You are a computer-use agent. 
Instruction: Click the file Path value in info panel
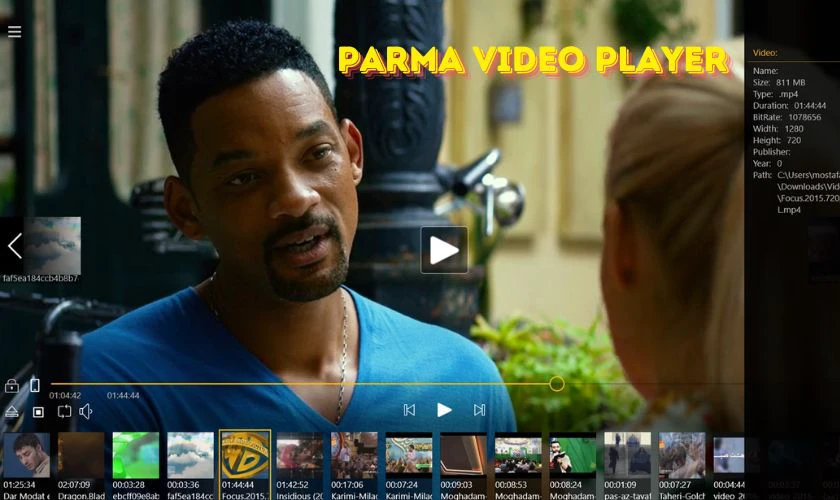tap(808, 192)
